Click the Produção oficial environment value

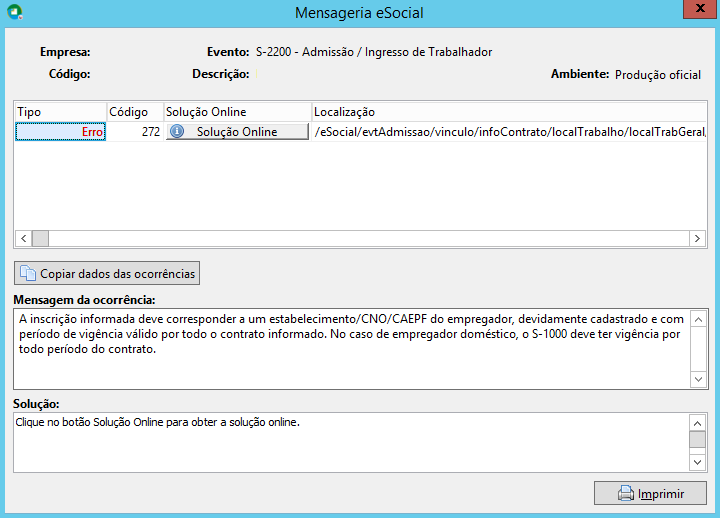[x=658, y=75]
